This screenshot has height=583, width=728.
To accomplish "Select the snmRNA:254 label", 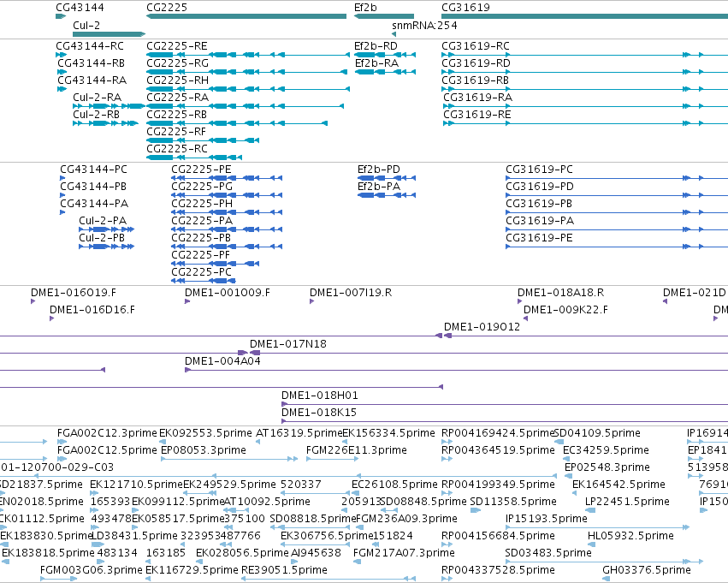I will 424,26.
